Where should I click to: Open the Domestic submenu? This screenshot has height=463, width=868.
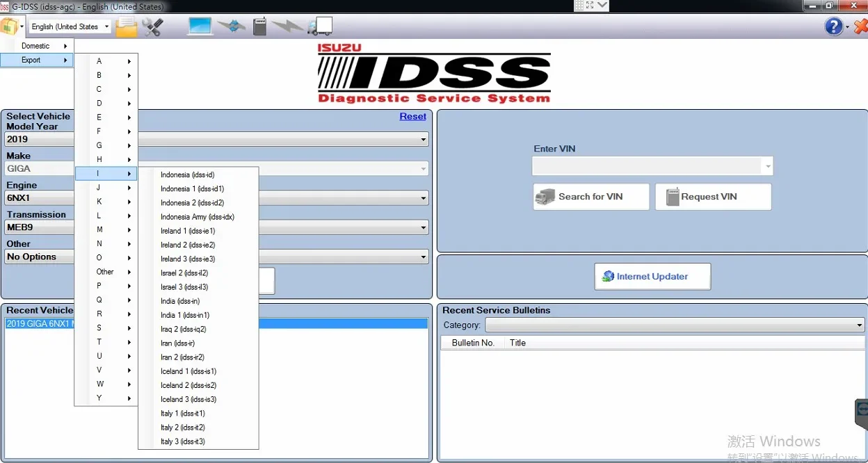[x=37, y=46]
